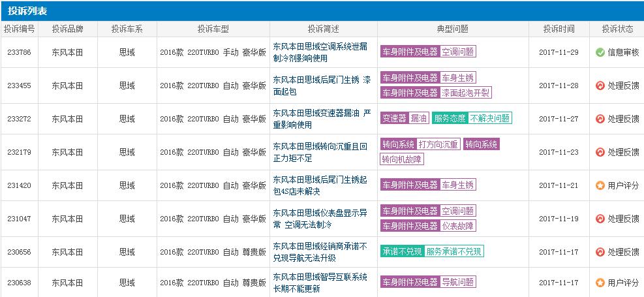Click the red status icon in row 232179
This screenshot has height=297, width=644.
(x=600, y=152)
